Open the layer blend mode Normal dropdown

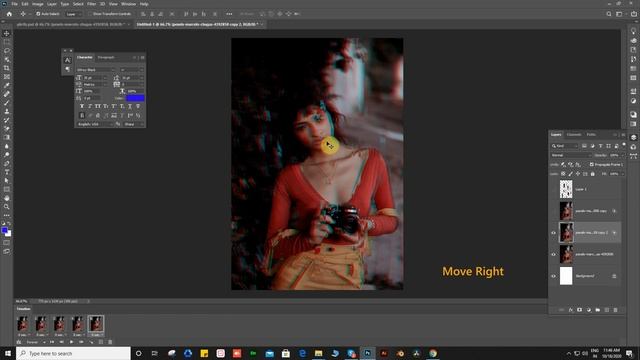pos(571,156)
